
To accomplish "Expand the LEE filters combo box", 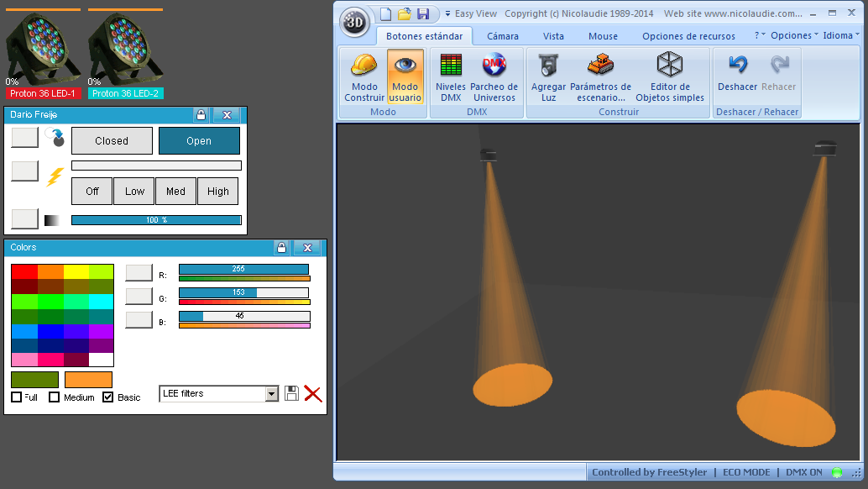I will (x=271, y=394).
